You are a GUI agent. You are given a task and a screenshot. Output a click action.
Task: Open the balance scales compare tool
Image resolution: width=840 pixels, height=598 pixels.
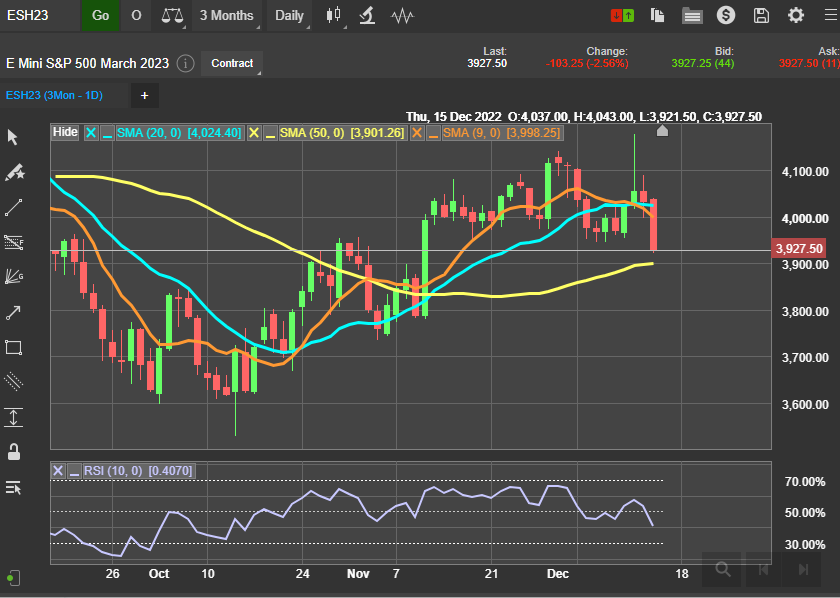pyautogui.click(x=172, y=16)
